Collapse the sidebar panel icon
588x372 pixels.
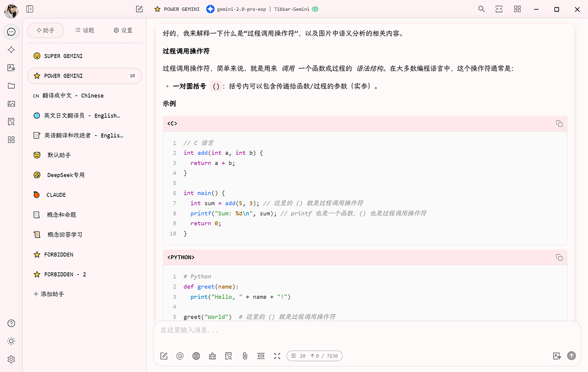coord(30,9)
